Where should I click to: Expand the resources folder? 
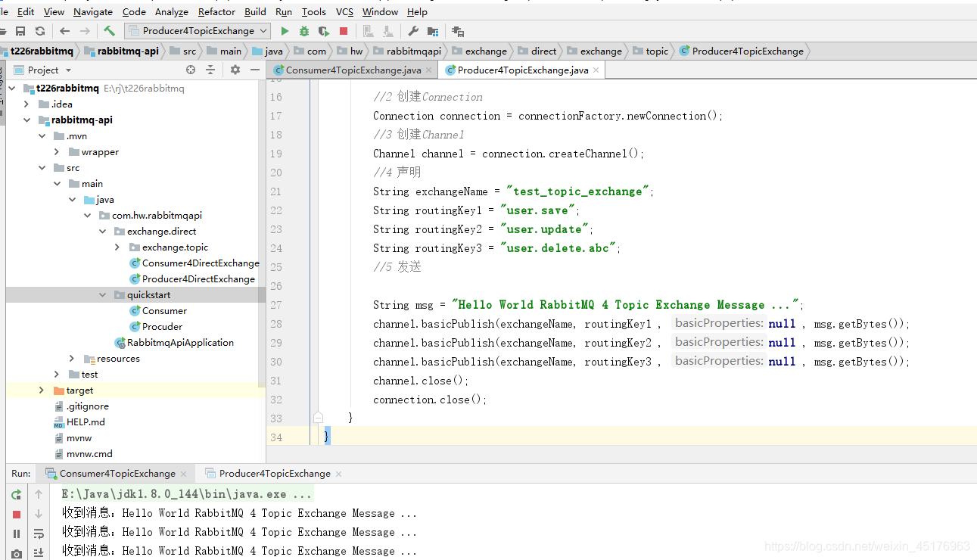pos(72,358)
